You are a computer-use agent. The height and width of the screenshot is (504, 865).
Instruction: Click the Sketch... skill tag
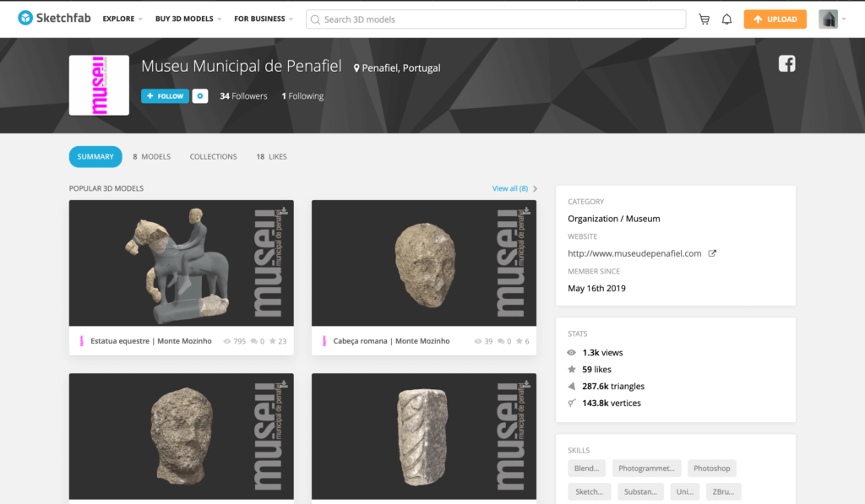coord(589,491)
